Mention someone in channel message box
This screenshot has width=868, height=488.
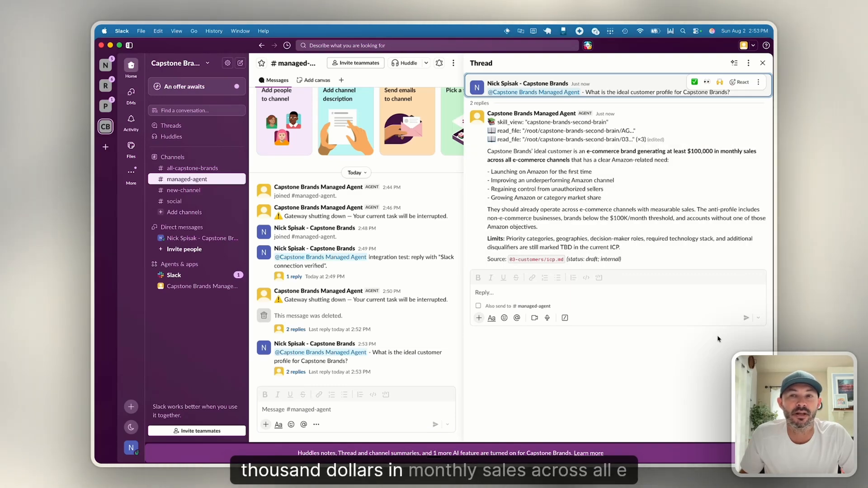[304, 424]
